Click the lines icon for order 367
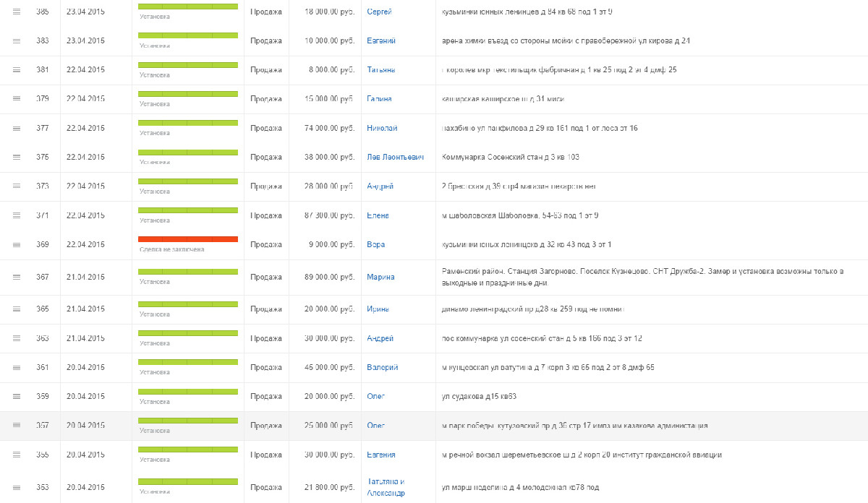 [x=17, y=278]
